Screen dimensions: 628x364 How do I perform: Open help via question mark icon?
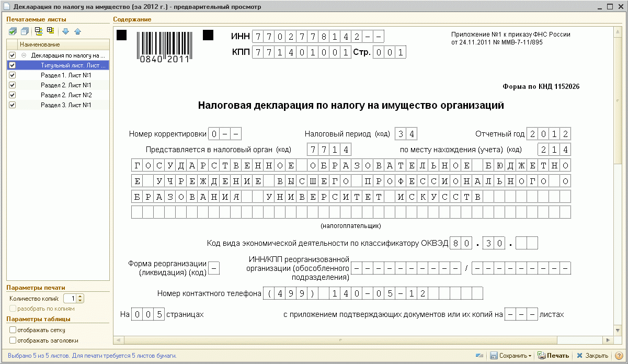pos(619,356)
